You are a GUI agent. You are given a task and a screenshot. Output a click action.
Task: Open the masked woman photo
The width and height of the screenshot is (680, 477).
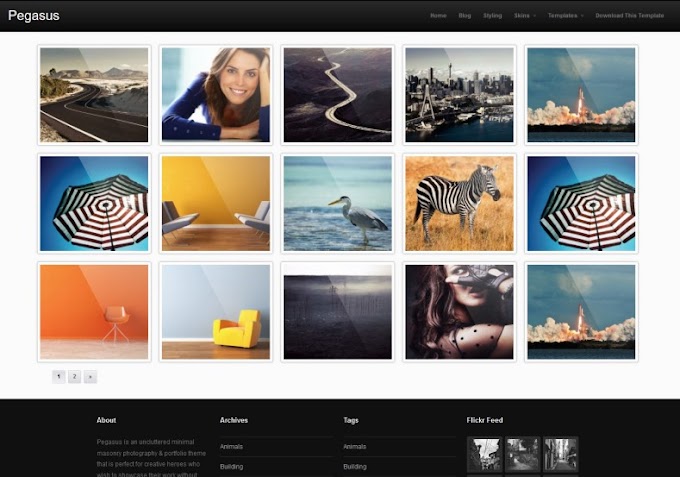459,312
